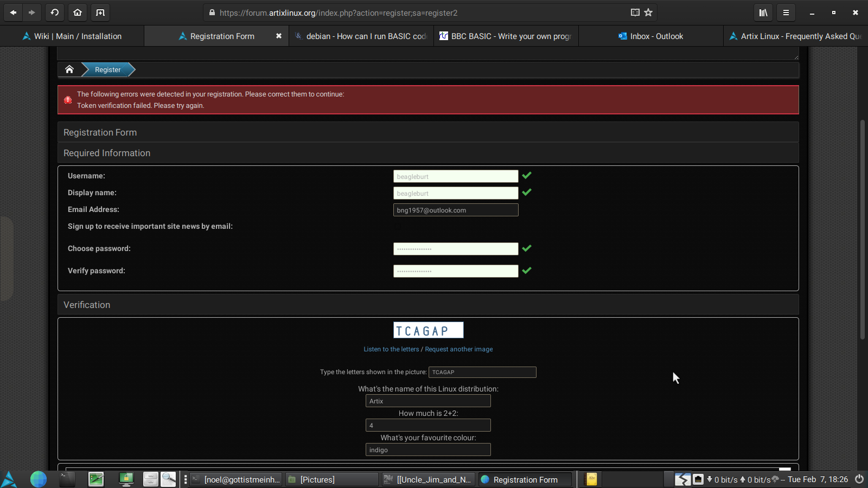This screenshot has height=488, width=868.
Task: Switch to debian BASIC code tab
Action: (x=361, y=36)
